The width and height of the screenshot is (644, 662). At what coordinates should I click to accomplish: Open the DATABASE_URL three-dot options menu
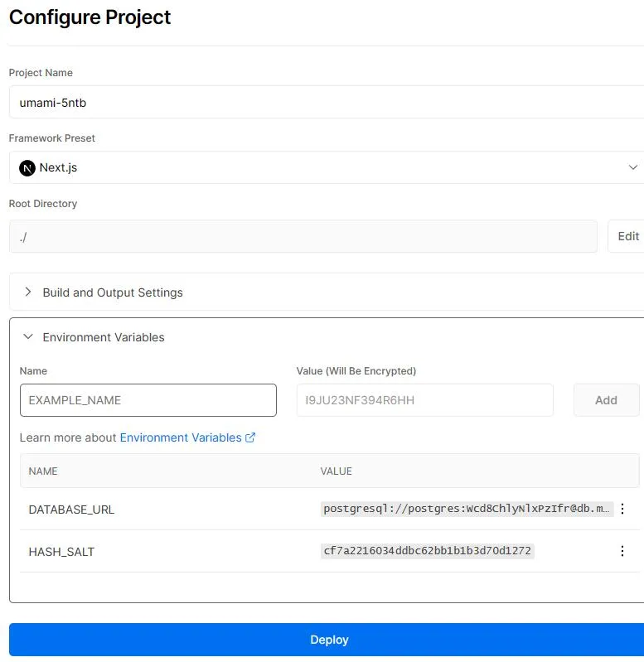click(622, 509)
